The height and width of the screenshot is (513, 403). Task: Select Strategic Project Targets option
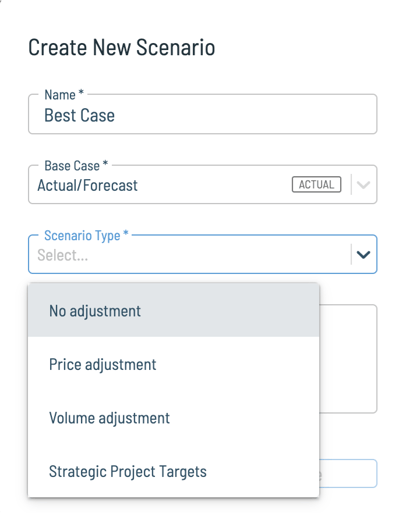pos(174,471)
